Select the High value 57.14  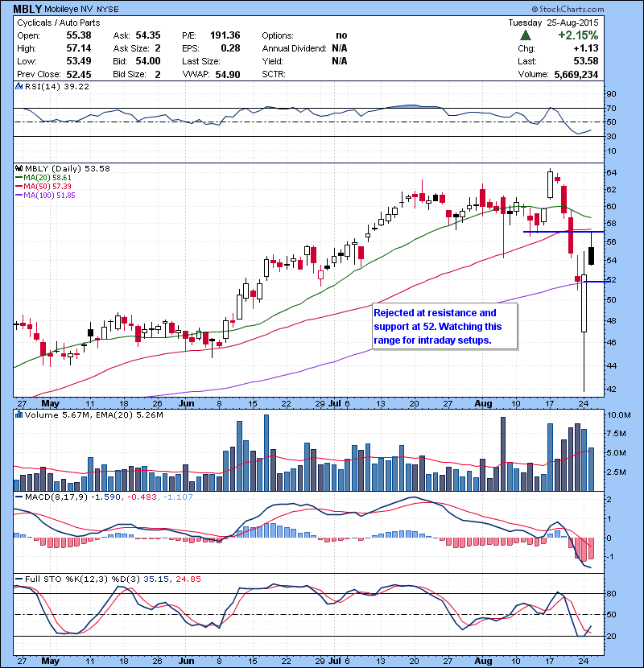click(x=79, y=48)
